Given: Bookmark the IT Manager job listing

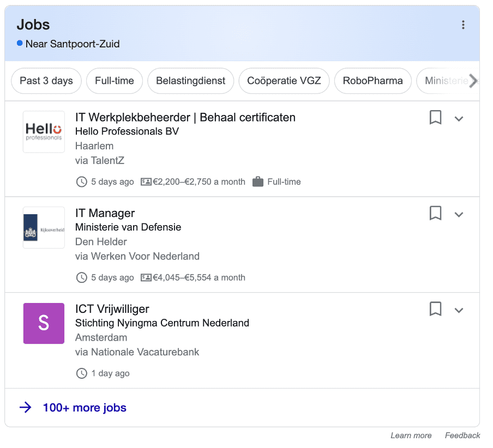Looking at the screenshot, I should [435, 213].
